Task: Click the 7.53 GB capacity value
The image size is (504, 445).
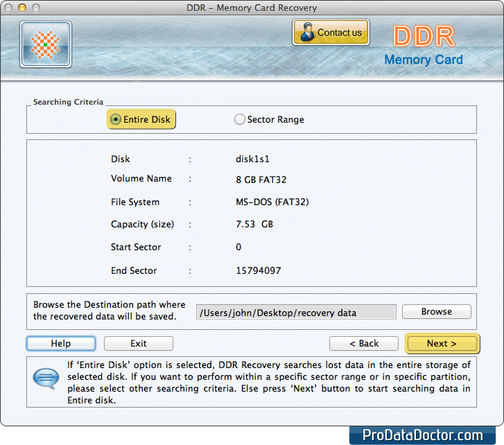Action: pyautogui.click(x=254, y=224)
